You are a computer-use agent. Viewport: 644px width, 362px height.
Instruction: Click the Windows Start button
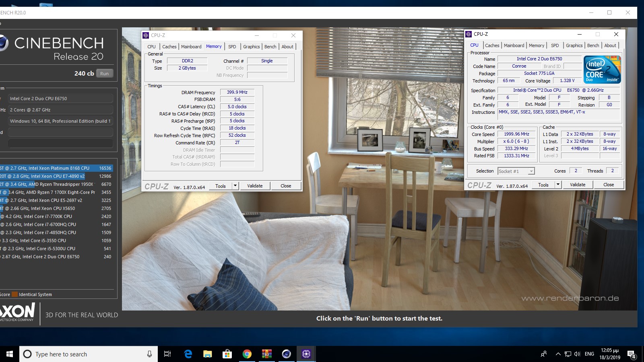(x=10, y=354)
